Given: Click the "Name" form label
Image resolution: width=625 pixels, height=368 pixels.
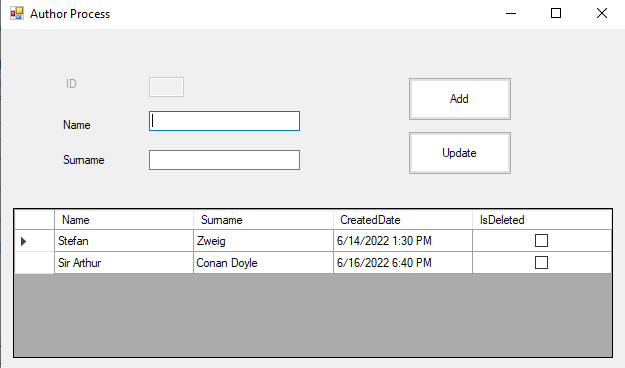Looking at the screenshot, I should tap(77, 125).
